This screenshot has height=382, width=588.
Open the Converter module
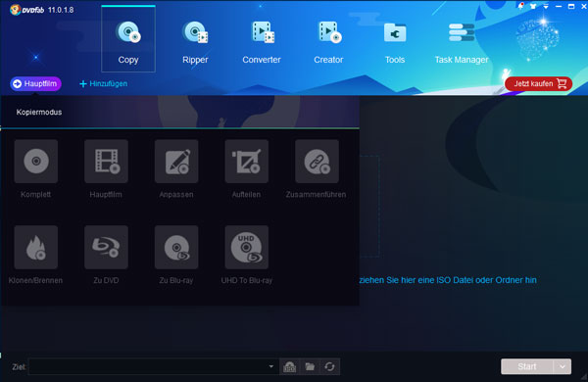[x=262, y=41]
